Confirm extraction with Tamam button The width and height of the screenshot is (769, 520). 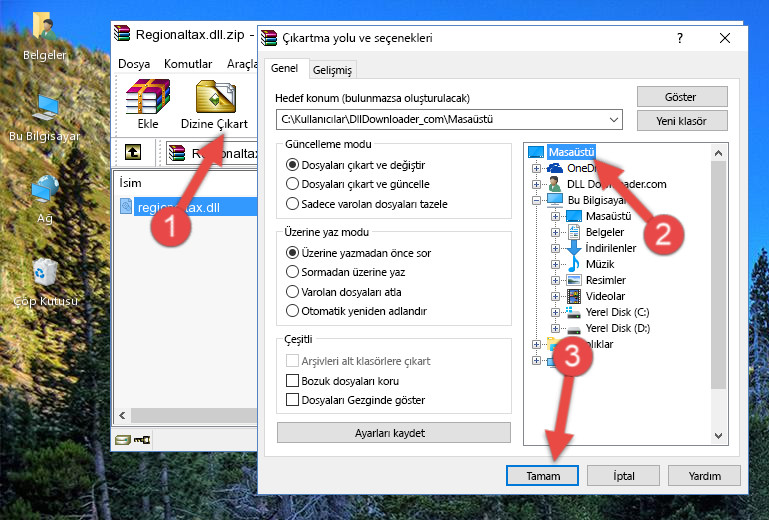[x=542, y=475]
